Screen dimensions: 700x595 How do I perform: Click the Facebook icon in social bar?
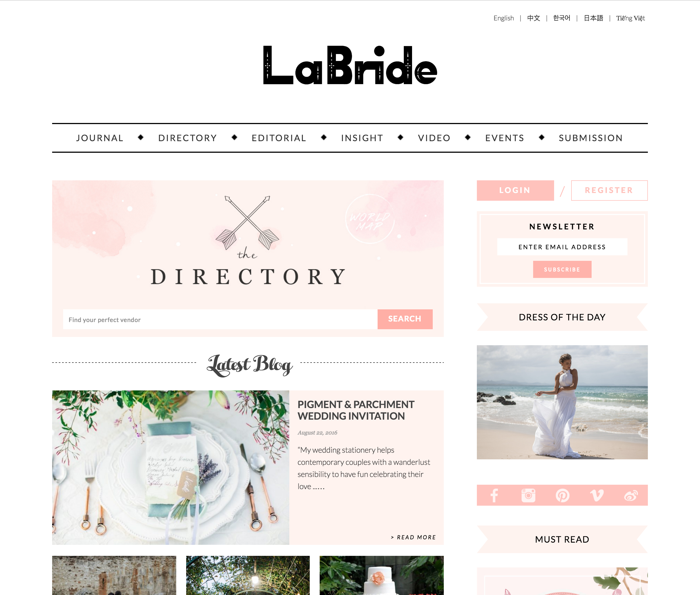[495, 495]
